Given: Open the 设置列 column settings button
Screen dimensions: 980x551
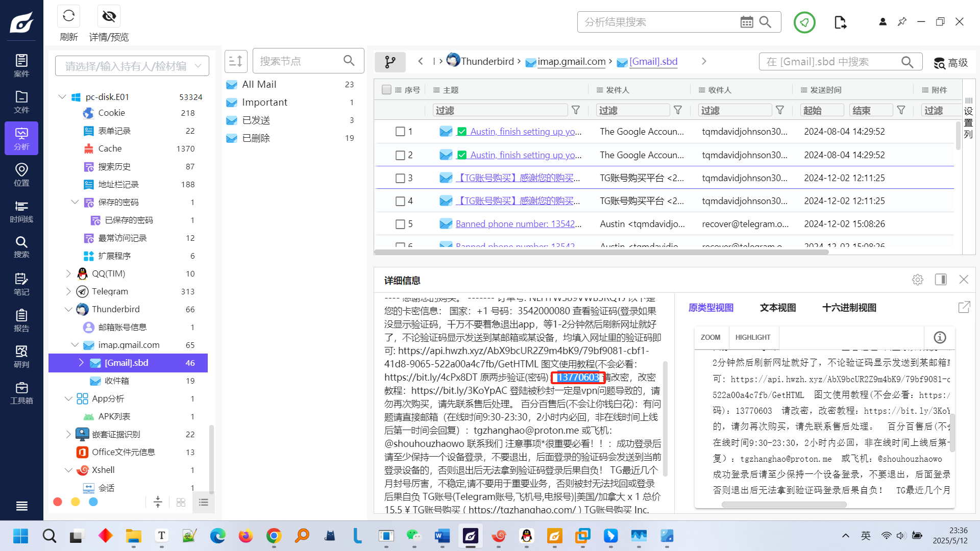Looking at the screenshot, I should pos(968,119).
